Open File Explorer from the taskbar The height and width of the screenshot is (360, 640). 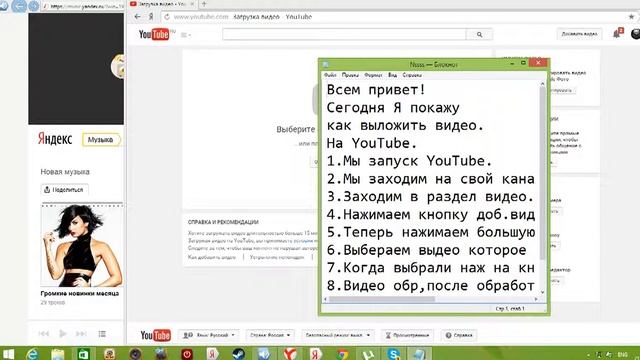pyautogui.click(x=58, y=354)
